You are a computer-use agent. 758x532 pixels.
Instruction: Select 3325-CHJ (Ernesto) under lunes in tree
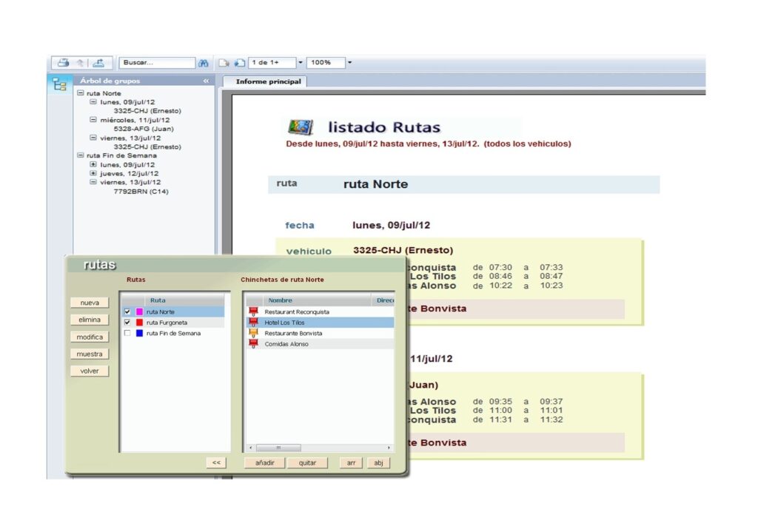click(147, 111)
